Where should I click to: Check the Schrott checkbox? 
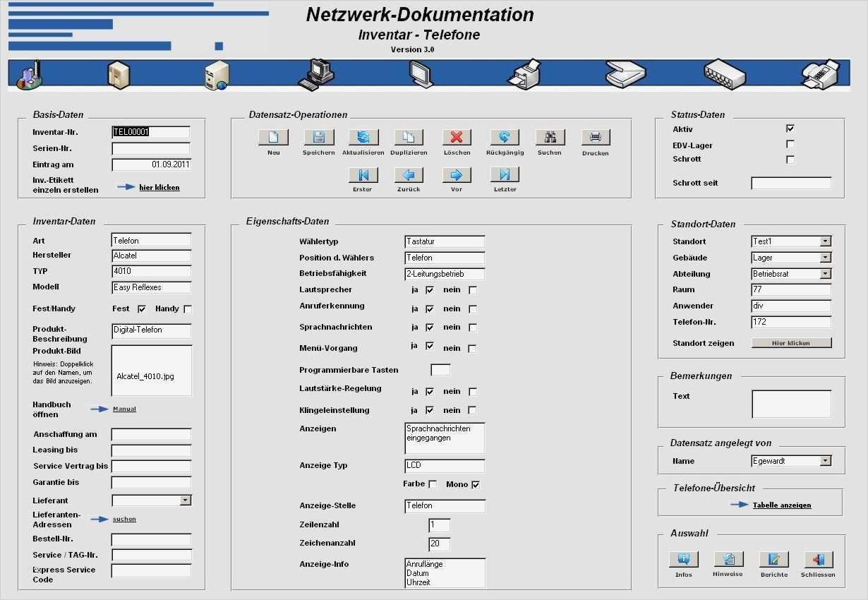click(790, 160)
